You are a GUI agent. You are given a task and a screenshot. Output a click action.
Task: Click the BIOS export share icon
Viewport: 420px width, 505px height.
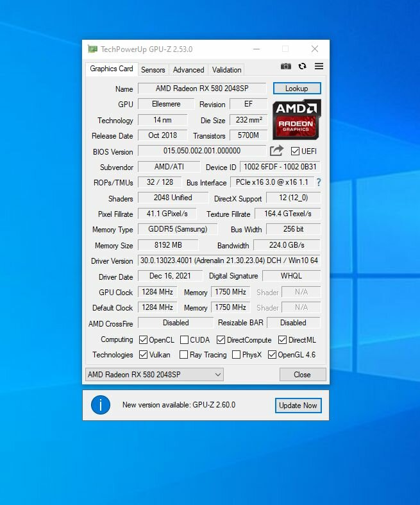click(277, 151)
